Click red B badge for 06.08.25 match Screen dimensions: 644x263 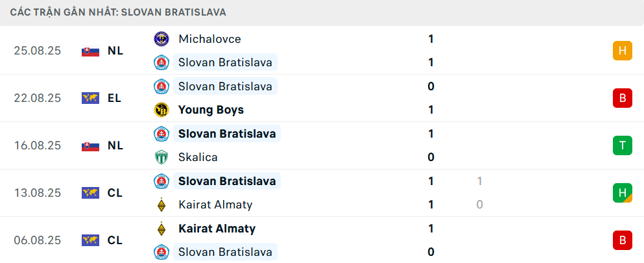tap(622, 240)
